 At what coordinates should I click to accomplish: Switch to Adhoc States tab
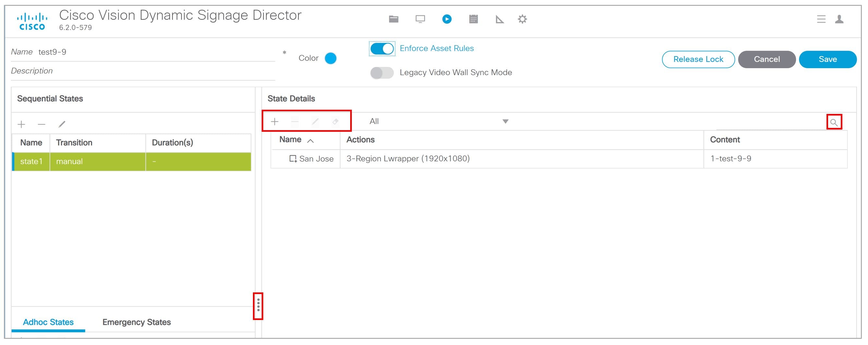(48, 322)
